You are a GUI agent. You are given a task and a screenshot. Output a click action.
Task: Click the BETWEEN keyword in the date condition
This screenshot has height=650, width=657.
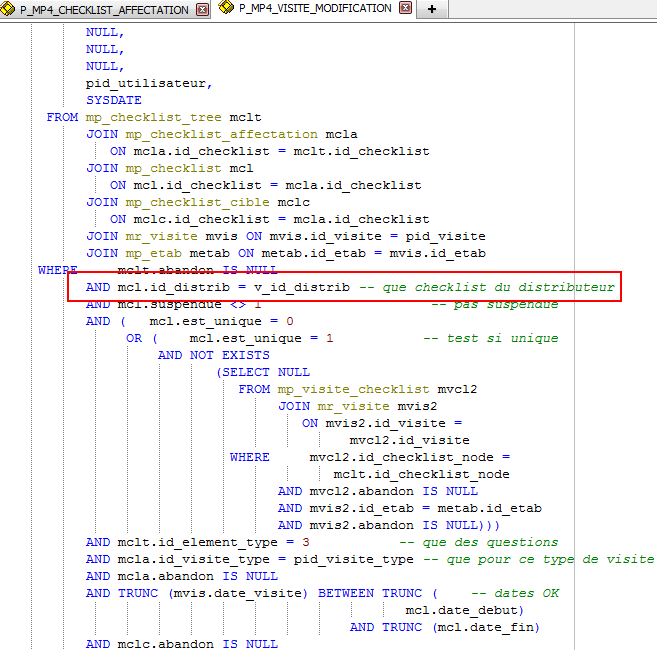(346, 593)
